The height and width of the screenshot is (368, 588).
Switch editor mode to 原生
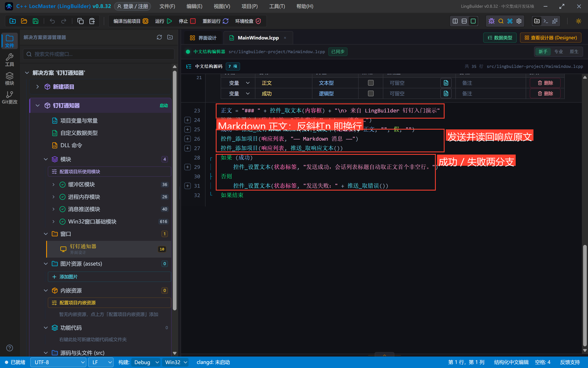click(x=574, y=52)
